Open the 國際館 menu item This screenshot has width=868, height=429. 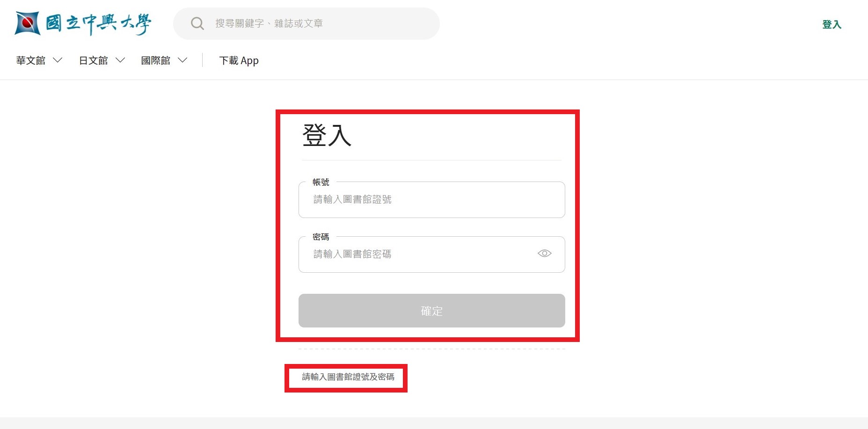[x=155, y=60]
